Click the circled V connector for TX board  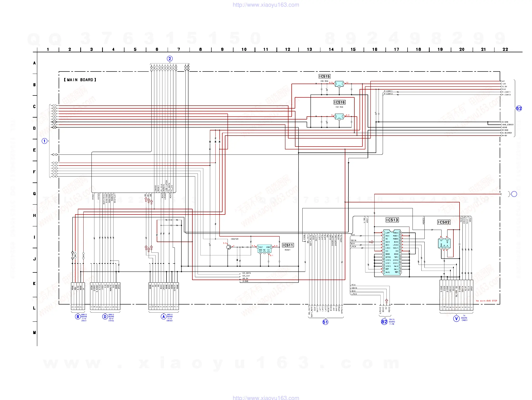456,319
